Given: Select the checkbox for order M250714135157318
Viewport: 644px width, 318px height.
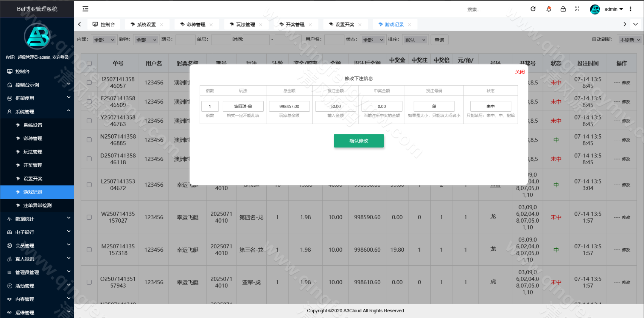Looking at the screenshot, I should (x=89, y=250).
